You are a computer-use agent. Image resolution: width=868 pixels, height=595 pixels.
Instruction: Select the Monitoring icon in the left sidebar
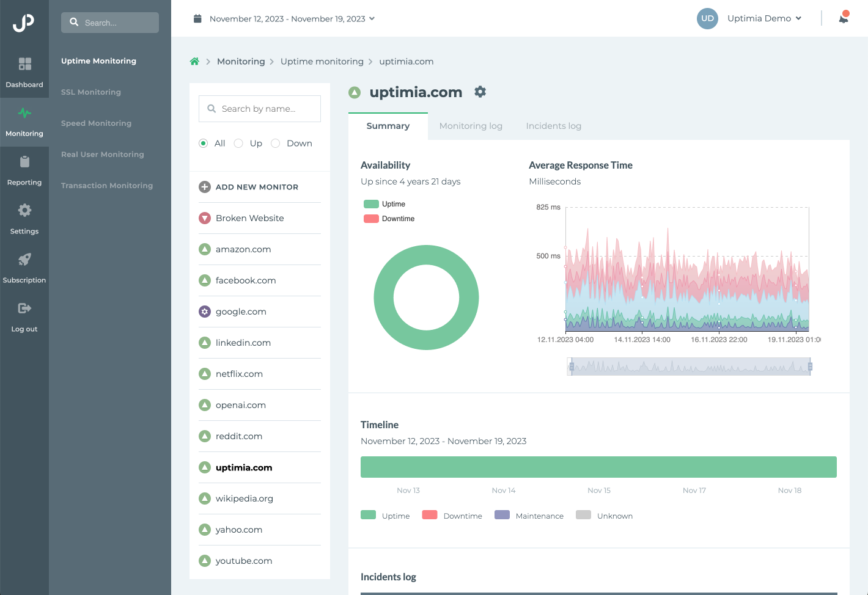pos(24,121)
